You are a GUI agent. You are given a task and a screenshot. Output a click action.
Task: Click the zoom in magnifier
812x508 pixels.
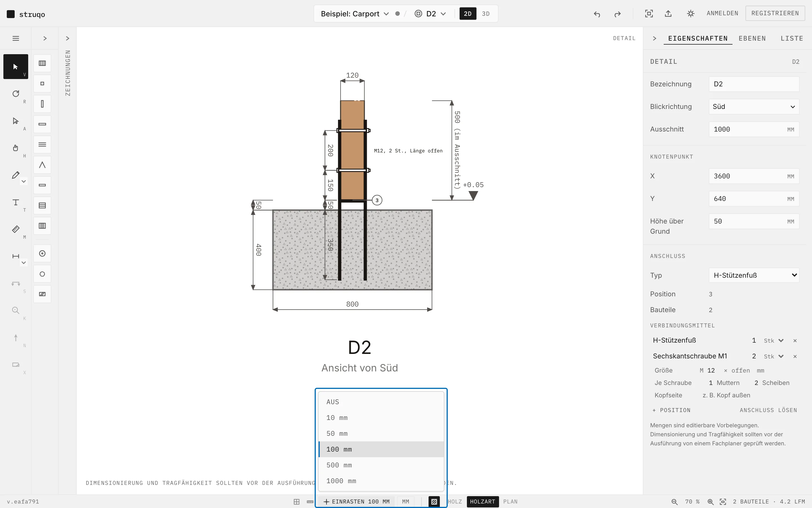tap(710, 502)
